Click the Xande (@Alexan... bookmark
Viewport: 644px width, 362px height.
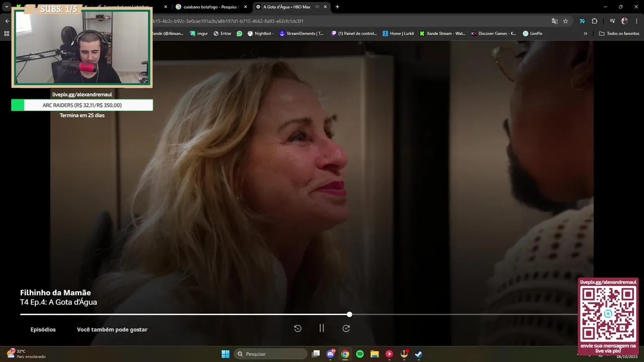point(168,34)
